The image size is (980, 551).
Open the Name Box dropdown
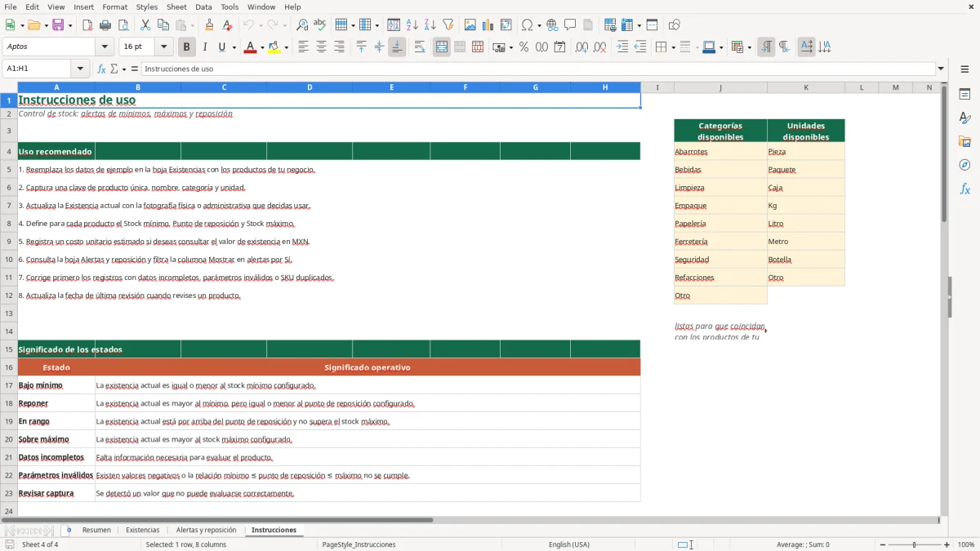pos(81,69)
